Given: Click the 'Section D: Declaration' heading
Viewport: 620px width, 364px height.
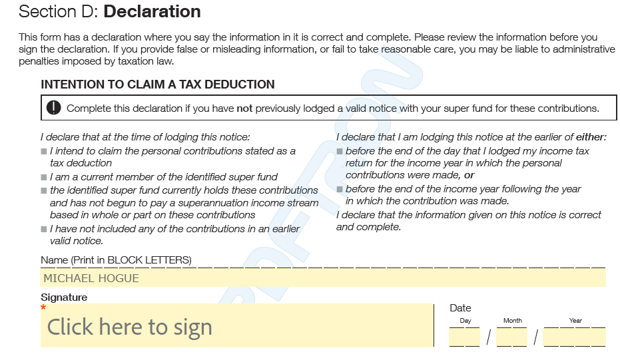Looking at the screenshot, I should pyautogui.click(x=109, y=11).
